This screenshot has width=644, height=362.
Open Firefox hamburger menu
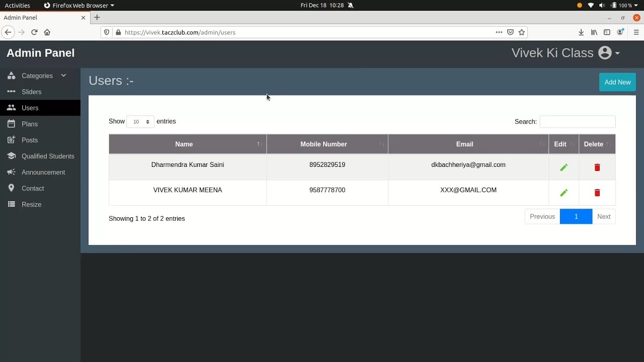tap(636, 32)
